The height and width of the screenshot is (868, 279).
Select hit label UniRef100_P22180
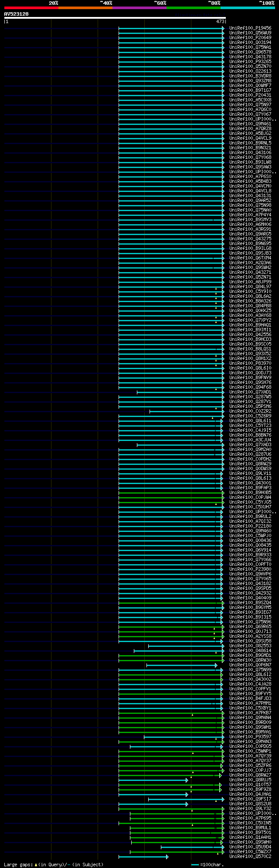point(250,526)
